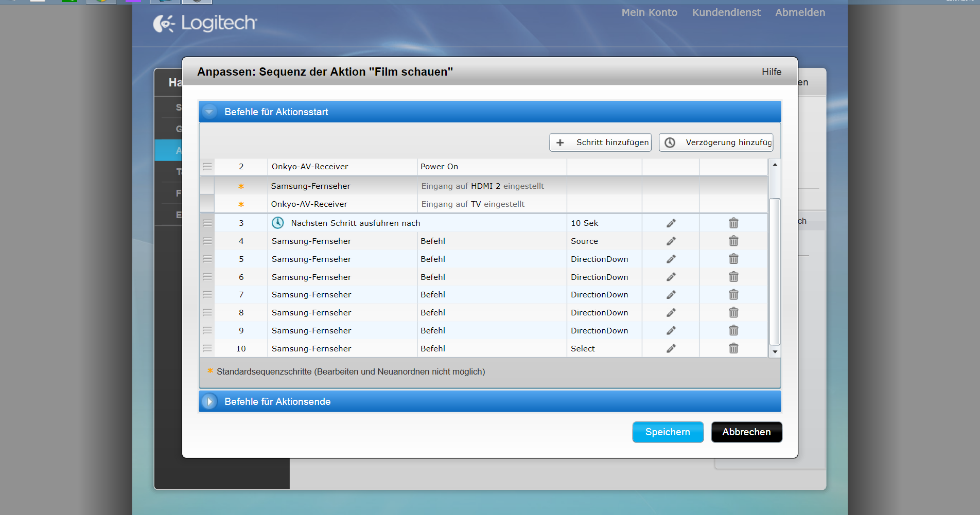
Task: Delete the Source command step
Action: pyautogui.click(x=733, y=241)
